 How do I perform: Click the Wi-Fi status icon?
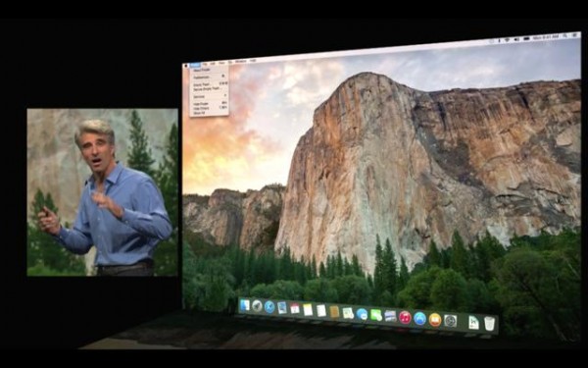pos(507,40)
